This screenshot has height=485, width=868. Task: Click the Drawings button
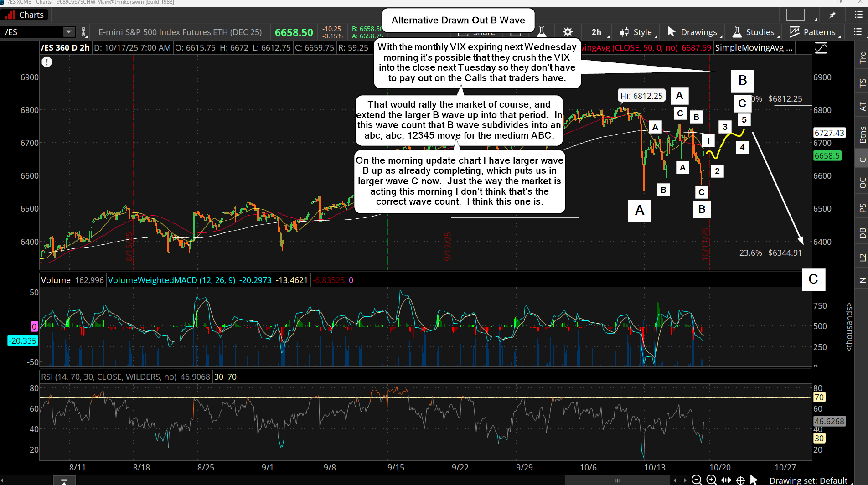693,32
